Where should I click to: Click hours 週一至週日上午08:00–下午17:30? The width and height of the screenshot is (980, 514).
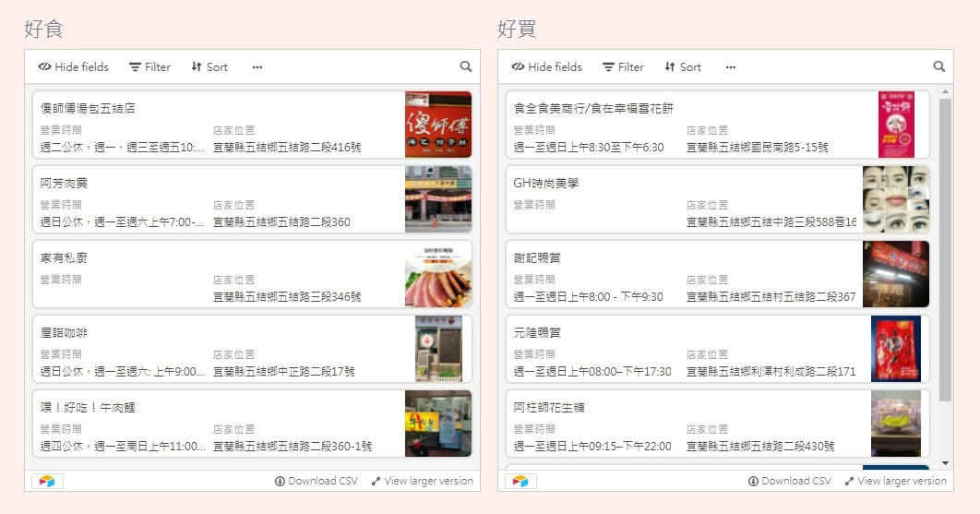coord(592,372)
